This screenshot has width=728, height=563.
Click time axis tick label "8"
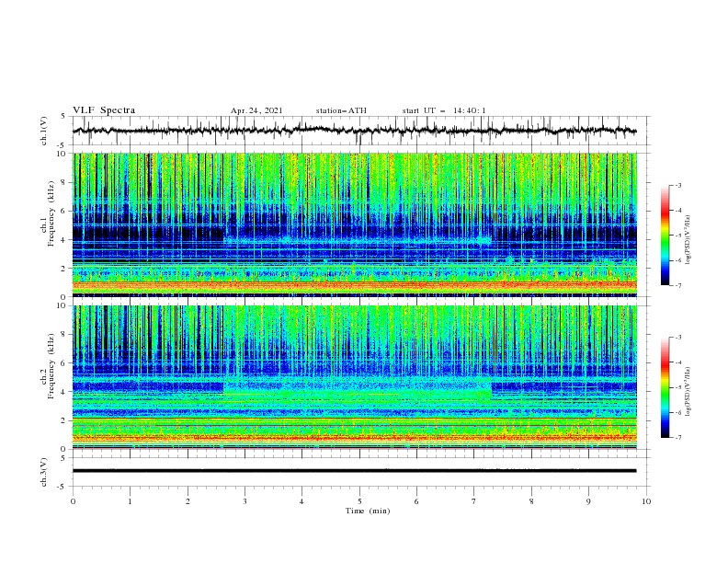coord(531,501)
